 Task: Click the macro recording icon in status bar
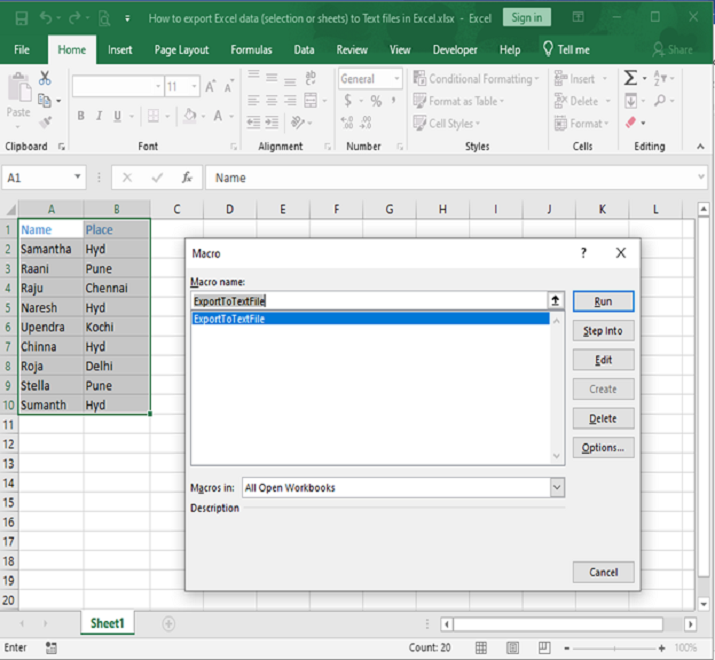tap(51, 648)
